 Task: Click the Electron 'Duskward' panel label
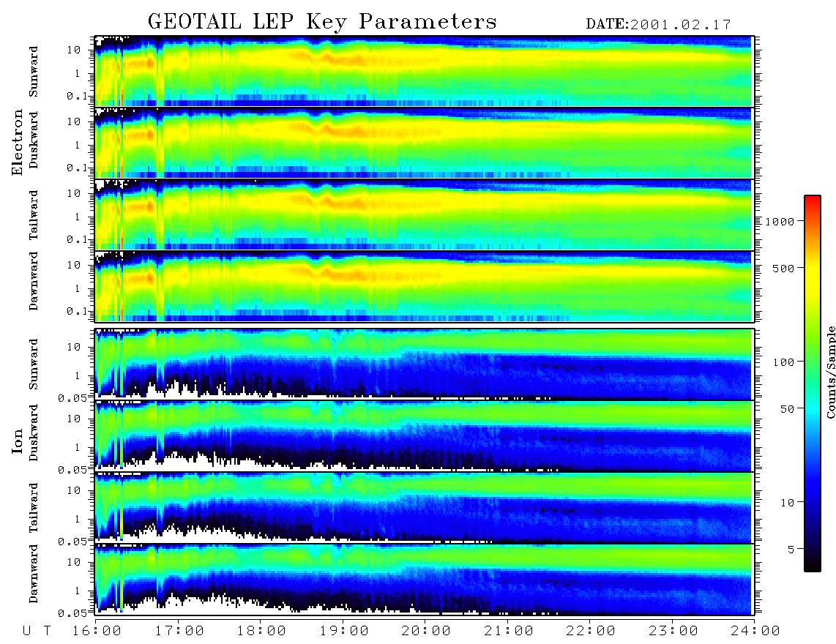(x=34, y=141)
